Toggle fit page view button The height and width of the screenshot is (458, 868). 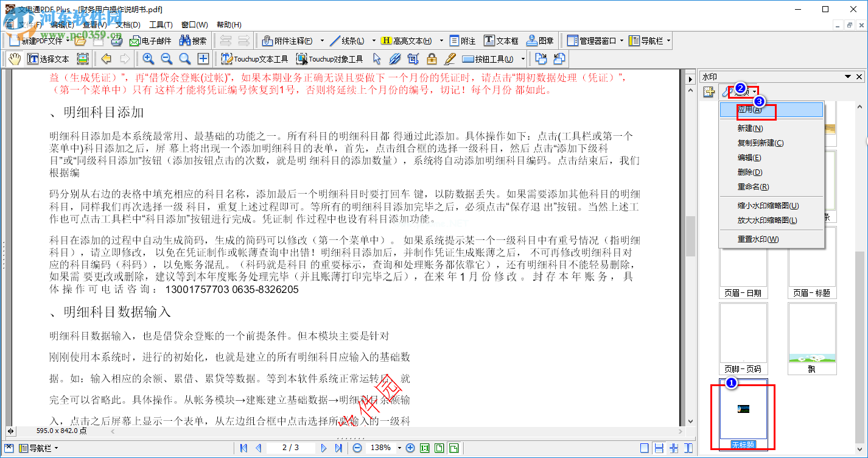(439, 448)
